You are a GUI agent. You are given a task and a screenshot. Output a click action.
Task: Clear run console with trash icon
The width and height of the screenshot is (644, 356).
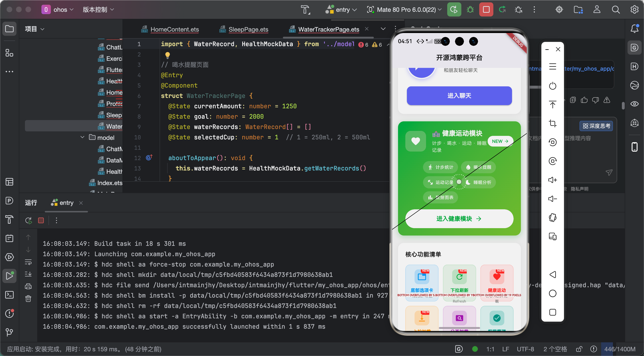(28, 299)
